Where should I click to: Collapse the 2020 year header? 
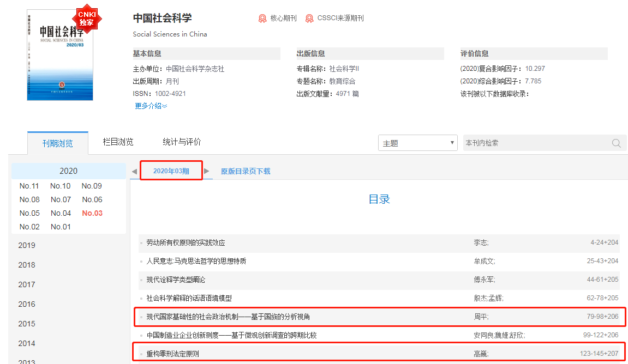coord(68,171)
